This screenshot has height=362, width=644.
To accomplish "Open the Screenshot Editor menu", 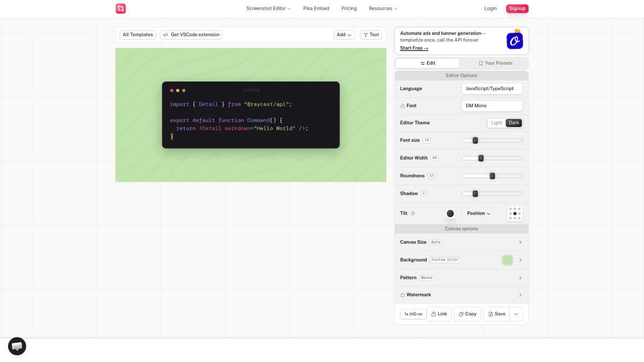I will pos(268,9).
